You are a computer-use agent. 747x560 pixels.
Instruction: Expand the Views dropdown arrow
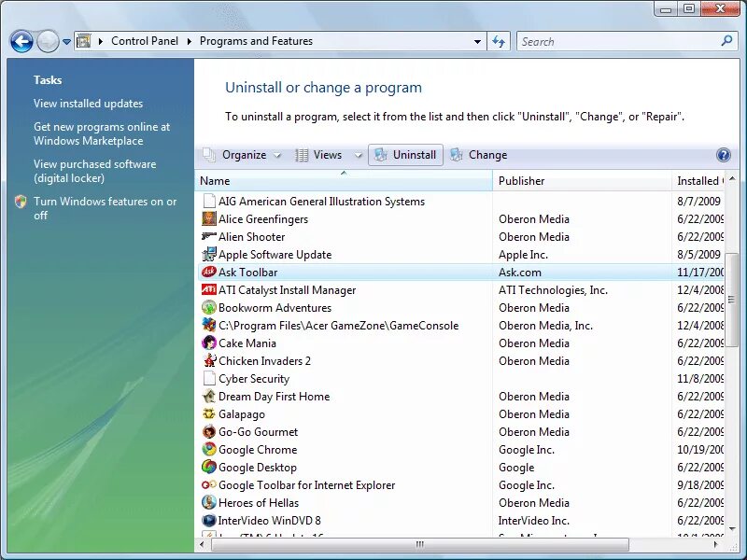(359, 155)
